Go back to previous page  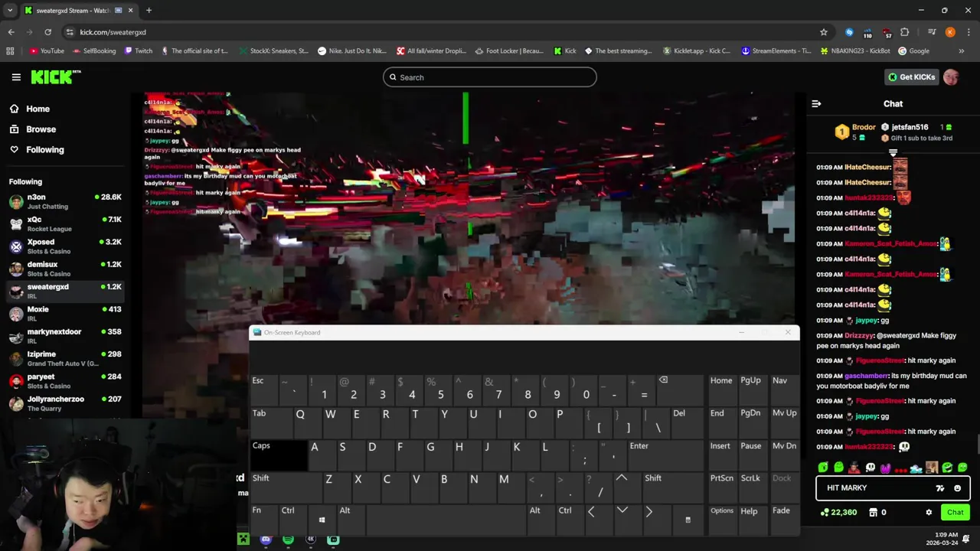[11, 32]
